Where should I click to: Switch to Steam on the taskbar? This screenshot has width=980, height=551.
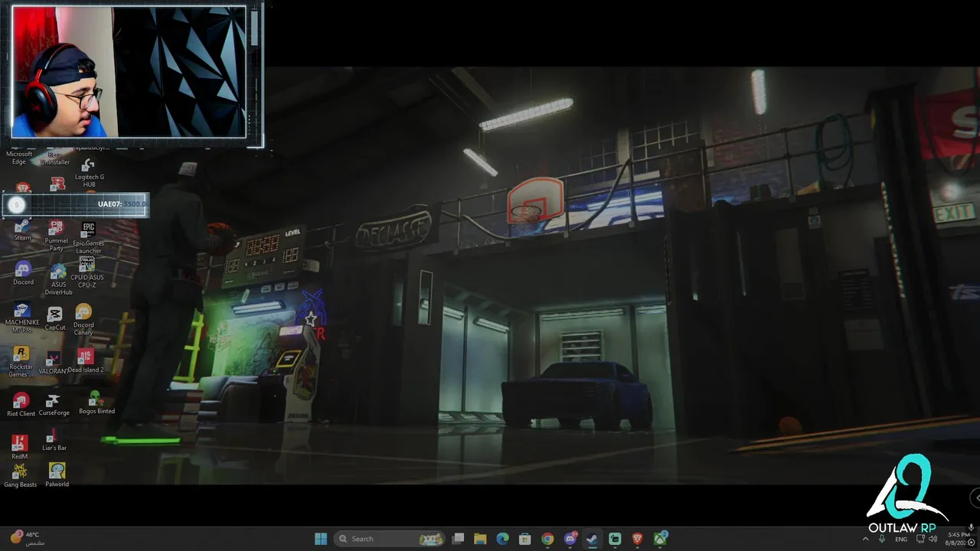point(592,539)
